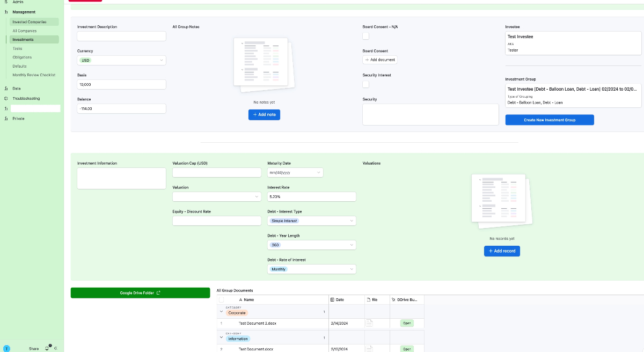Click the file icon beside Test Document 2.docx
The image size is (644, 352).
point(369,323)
